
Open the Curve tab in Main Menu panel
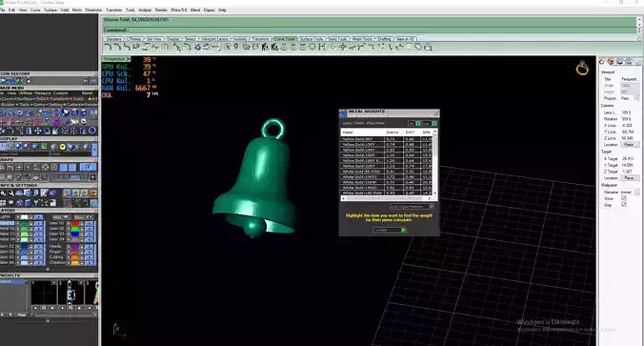tap(7, 99)
